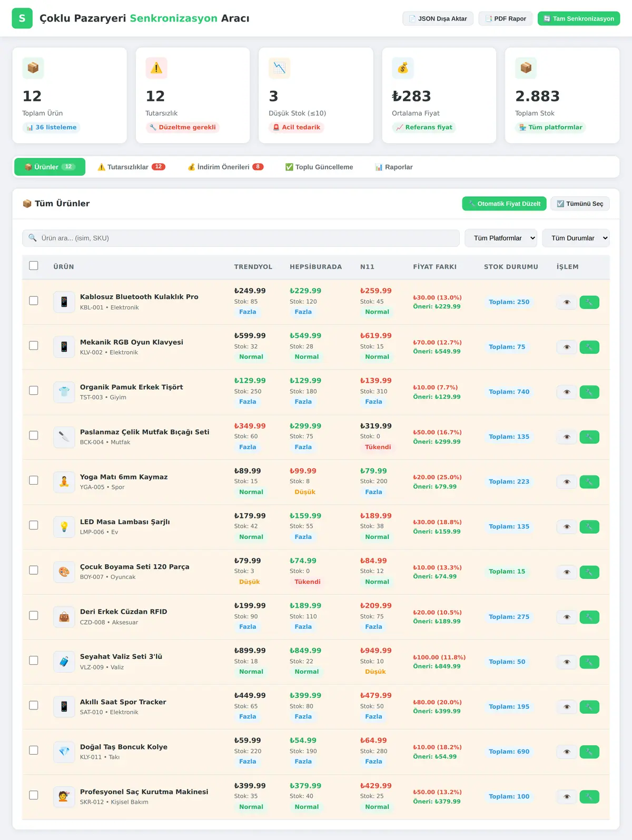Click the JSON Dışa Aktar button
The image size is (632, 840).
click(x=438, y=18)
